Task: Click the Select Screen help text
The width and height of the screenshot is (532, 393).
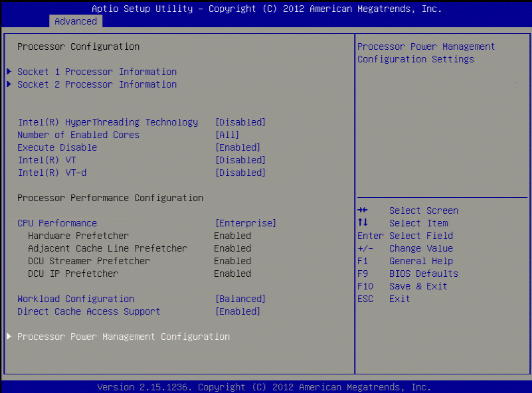Action: (x=424, y=210)
